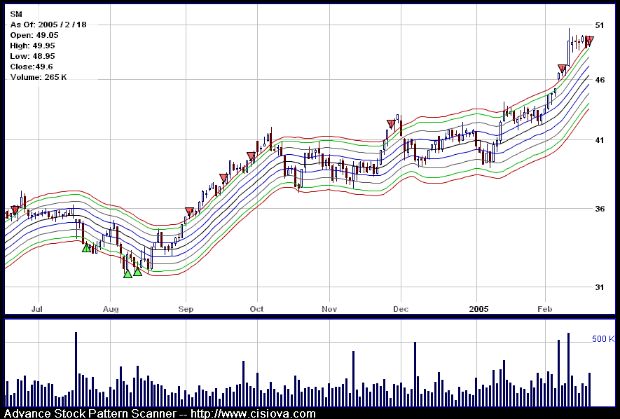The width and height of the screenshot is (620, 419).
Task: Click the 'Dec' month label
Action: (x=401, y=309)
